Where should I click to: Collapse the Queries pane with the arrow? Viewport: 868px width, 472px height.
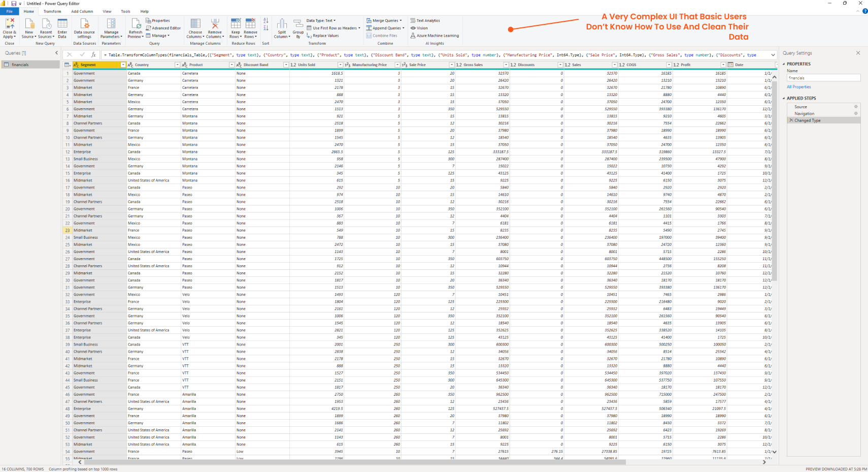tap(56, 53)
